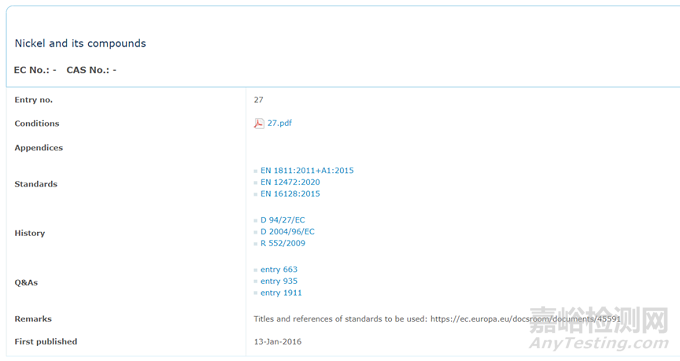680x361 pixels.
Task: Open standard EN 1811:2011+A1:2015
Action: pyautogui.click(x=307, y=171)
